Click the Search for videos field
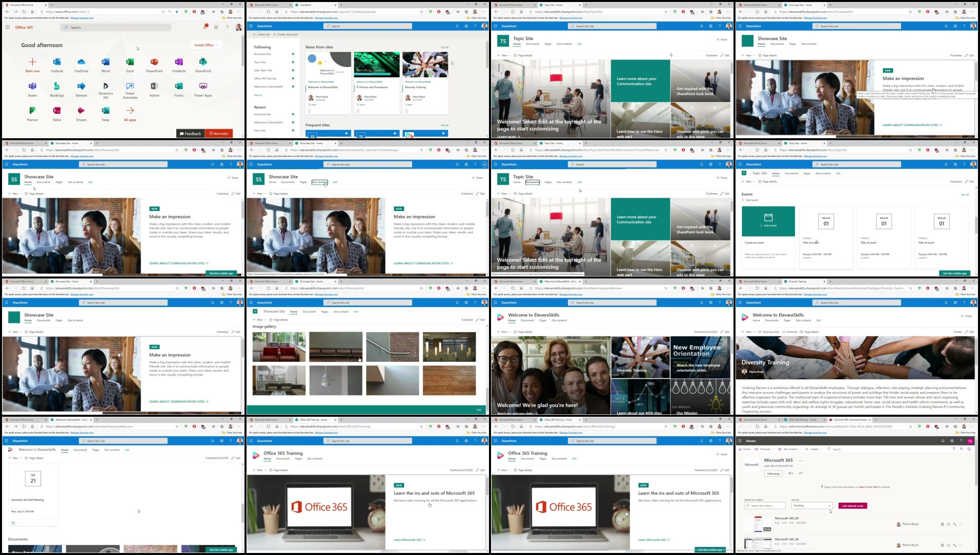Screen dimensions: 980x555 point(765,506)
